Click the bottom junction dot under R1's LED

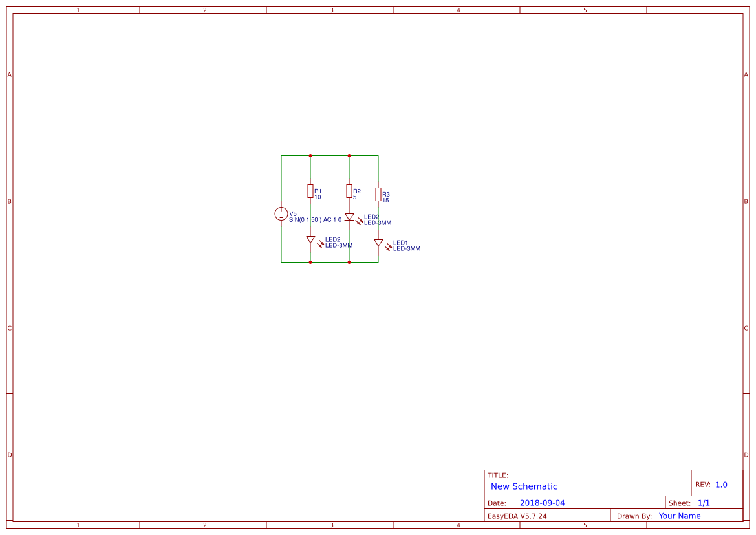pos(310,263)
